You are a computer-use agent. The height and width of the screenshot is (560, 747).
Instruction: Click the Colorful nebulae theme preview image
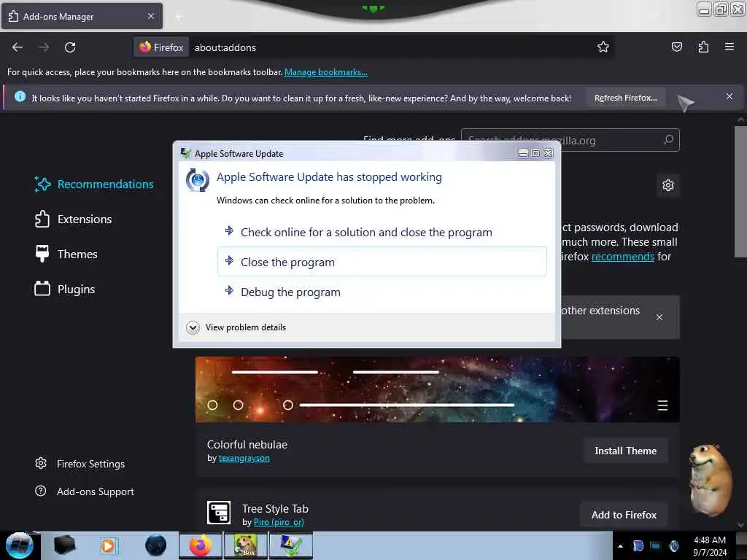click(x=438, y=389)
